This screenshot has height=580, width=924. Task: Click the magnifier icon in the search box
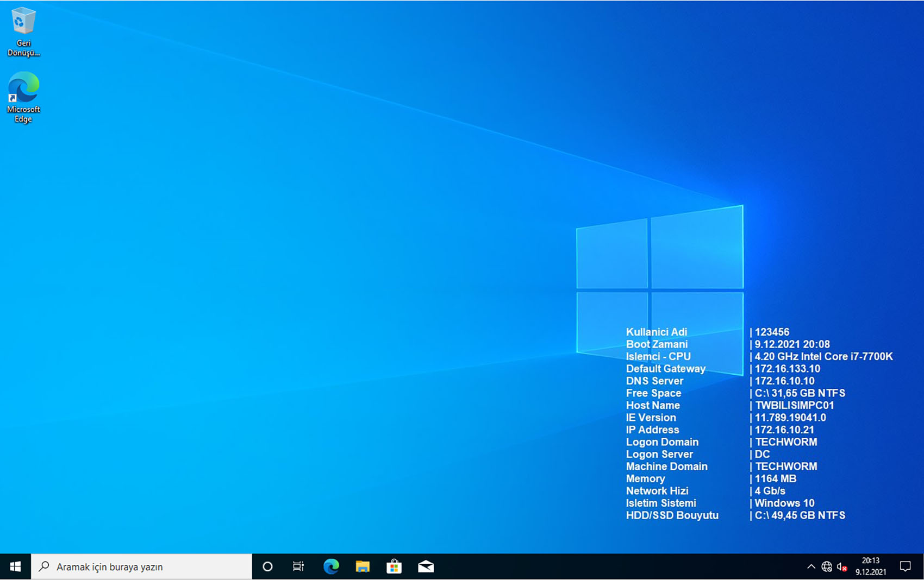44,566
